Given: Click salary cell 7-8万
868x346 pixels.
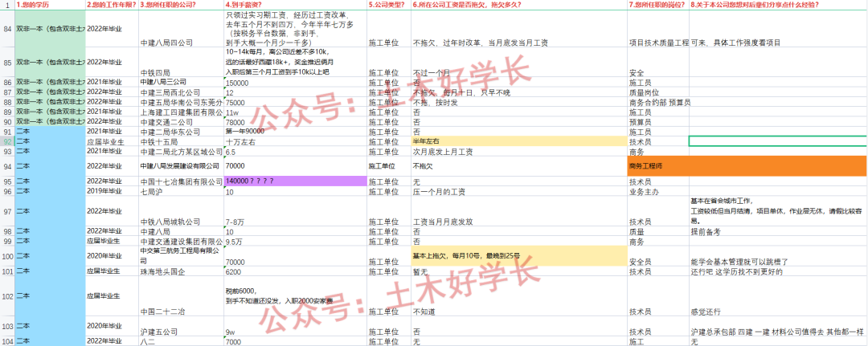Looking at the screenshot, I should click(296, 211).
